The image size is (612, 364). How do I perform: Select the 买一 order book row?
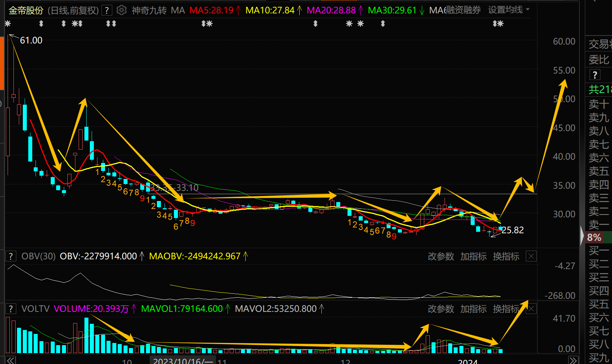tap(599, 250)
